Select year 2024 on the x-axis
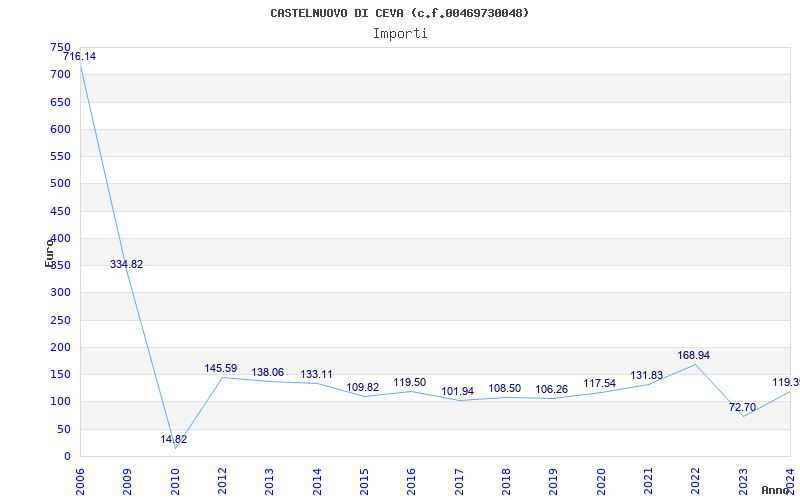This screenshot has height=500, width=800. (x=789, y=479)
